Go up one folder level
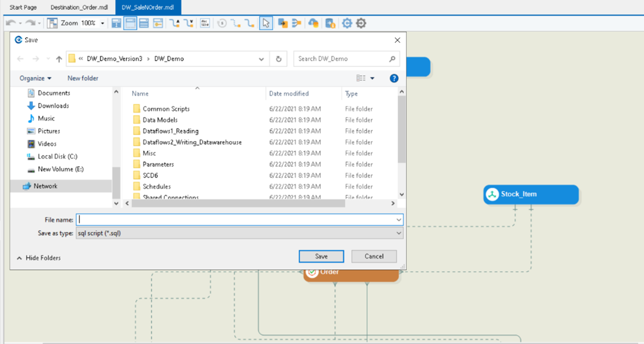This screenshot has height=344, width=644. click(x=59, y=59)
